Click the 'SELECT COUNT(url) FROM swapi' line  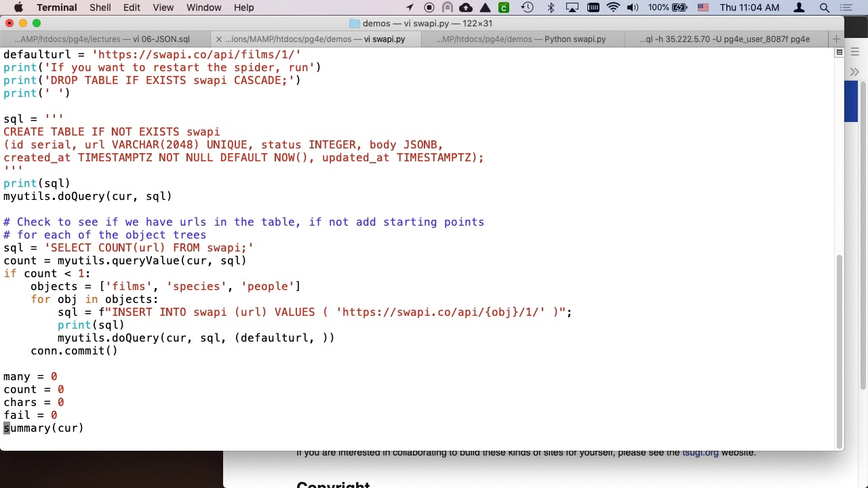[x=128, y=248]
